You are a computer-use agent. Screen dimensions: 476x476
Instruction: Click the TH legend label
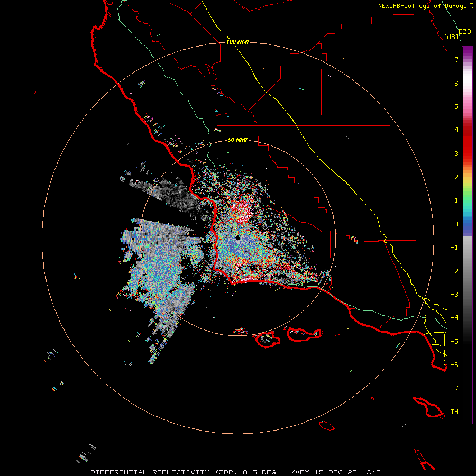click(454, 412)
